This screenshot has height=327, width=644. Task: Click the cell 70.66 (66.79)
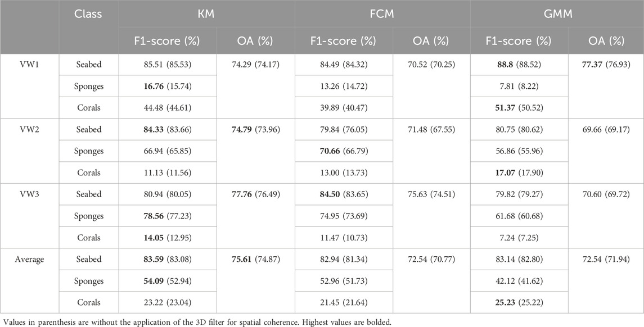point(345,151)
